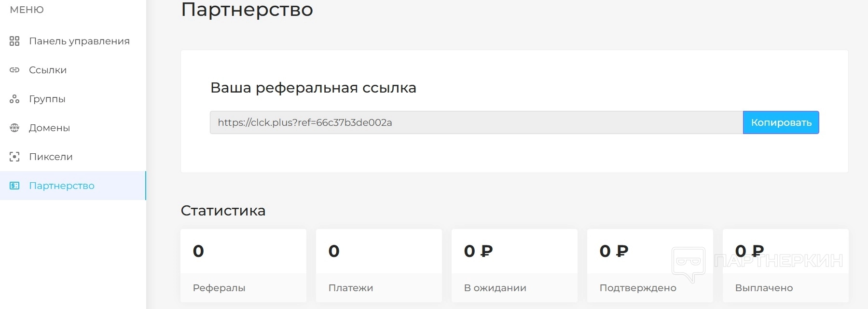The width and height of the screenshot is (868, 309).
Task: Click the referral link input field
Action: [x=476, y=122]
